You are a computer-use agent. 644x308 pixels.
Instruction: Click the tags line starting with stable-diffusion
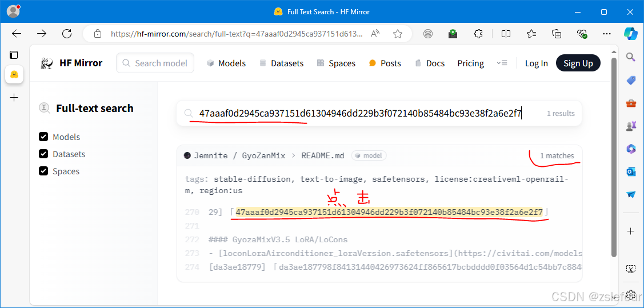(x=377, y=185)
